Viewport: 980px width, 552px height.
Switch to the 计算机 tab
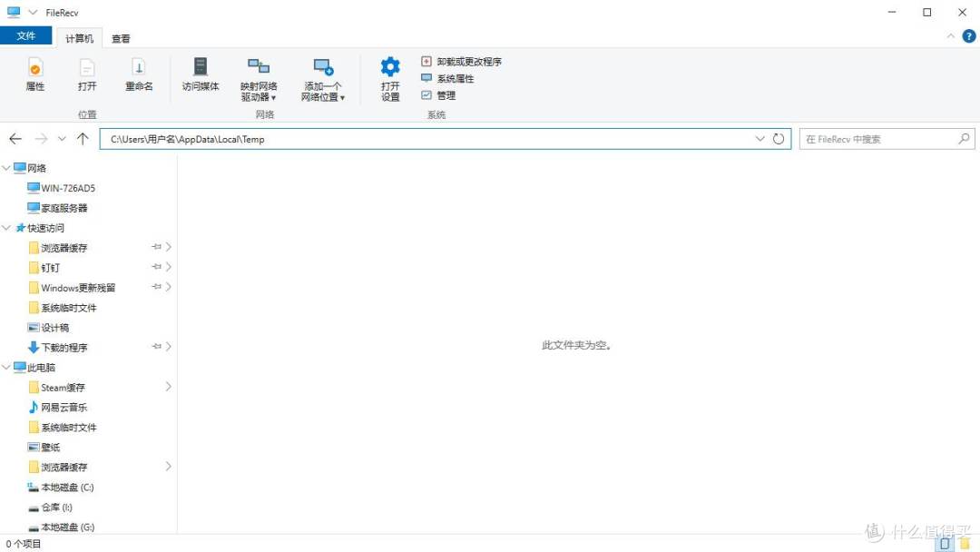(x=79, y=38)
